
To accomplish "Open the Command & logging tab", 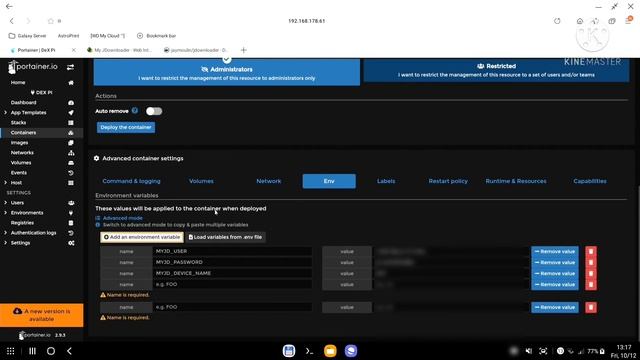I will pos(131,181).
